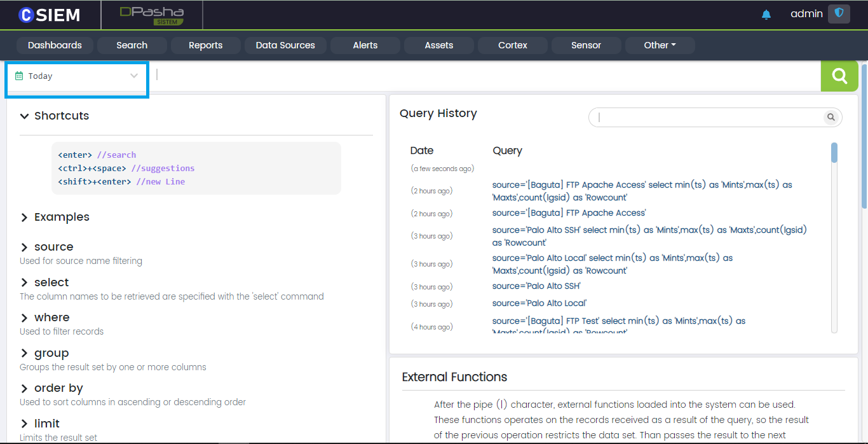868x444 pixels.
Task: Click the green search magnifier button
Action: [839, 76]
